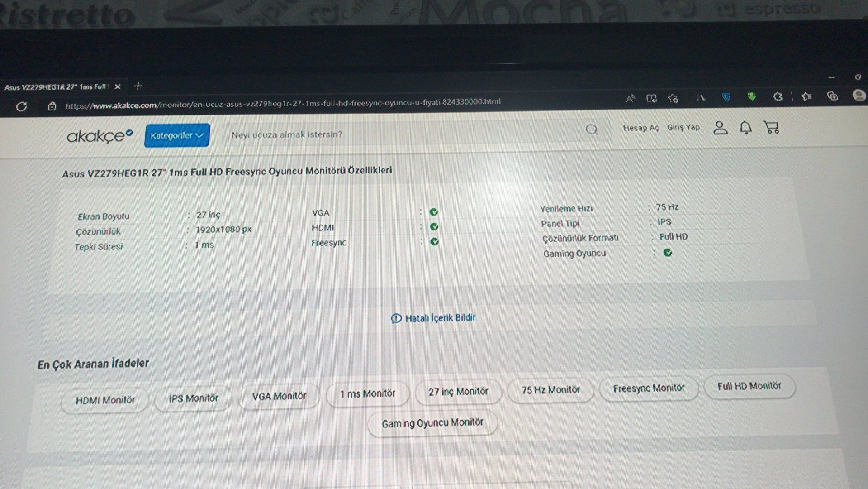The image size is (868, 489).
Task: Reload the page with the refresh icon
Action: coord(21,106)
